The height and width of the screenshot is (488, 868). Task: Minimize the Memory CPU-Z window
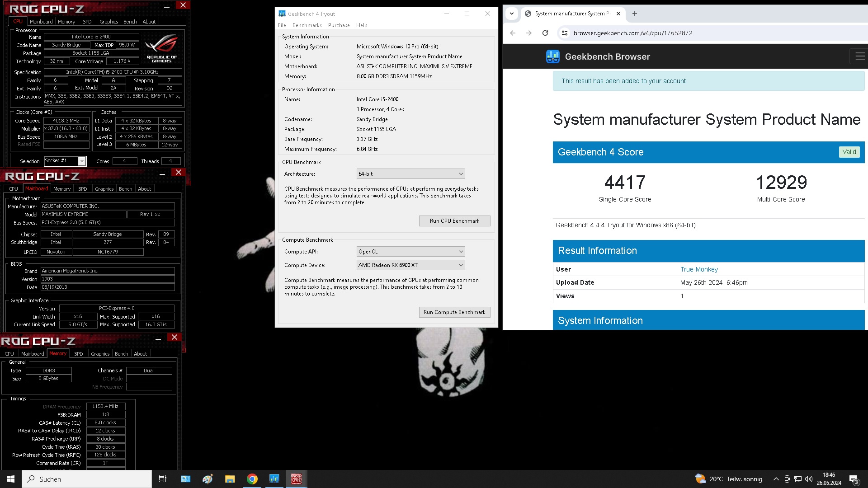tap(158, 339)
